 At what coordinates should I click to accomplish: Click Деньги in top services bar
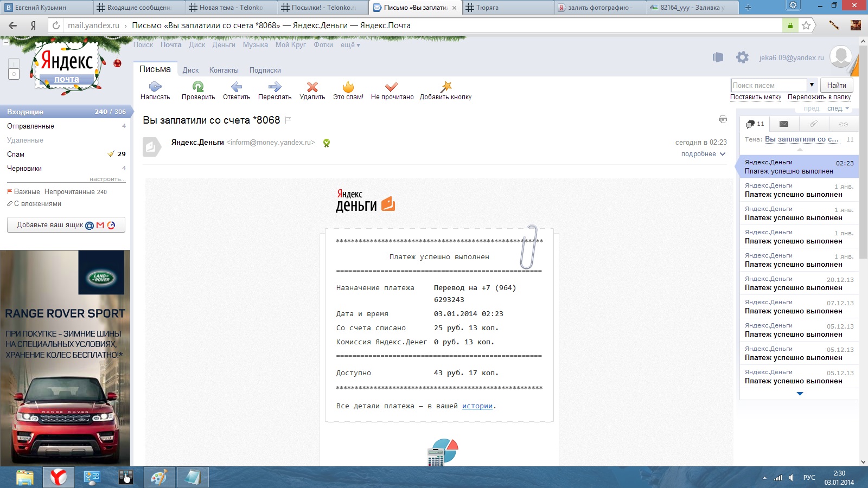(x=224, y=45)
